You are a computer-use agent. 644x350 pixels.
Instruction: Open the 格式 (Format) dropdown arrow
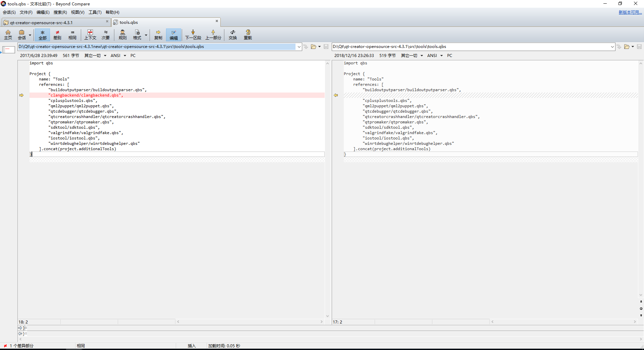click(146, 35)
